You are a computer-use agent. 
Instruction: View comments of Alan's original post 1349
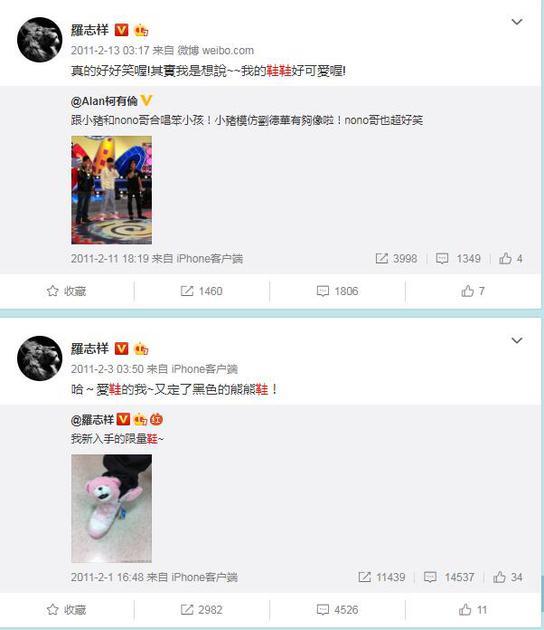point(458,258)
